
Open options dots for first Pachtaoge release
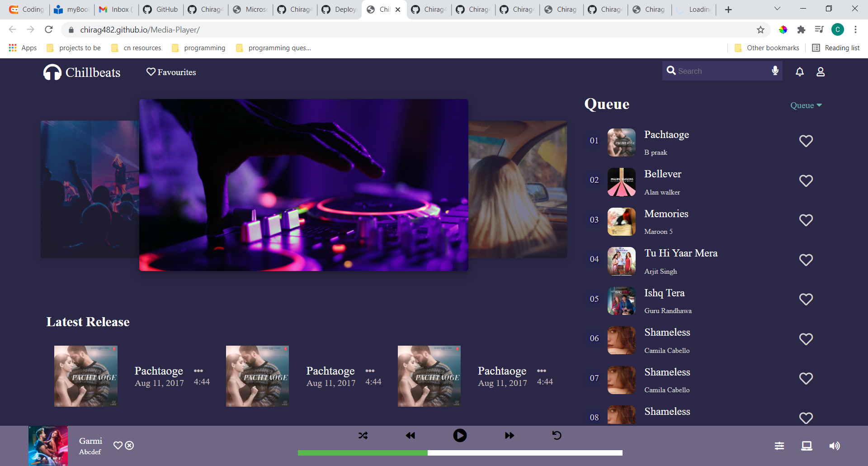pyautogui.click(x=198, y=371)
